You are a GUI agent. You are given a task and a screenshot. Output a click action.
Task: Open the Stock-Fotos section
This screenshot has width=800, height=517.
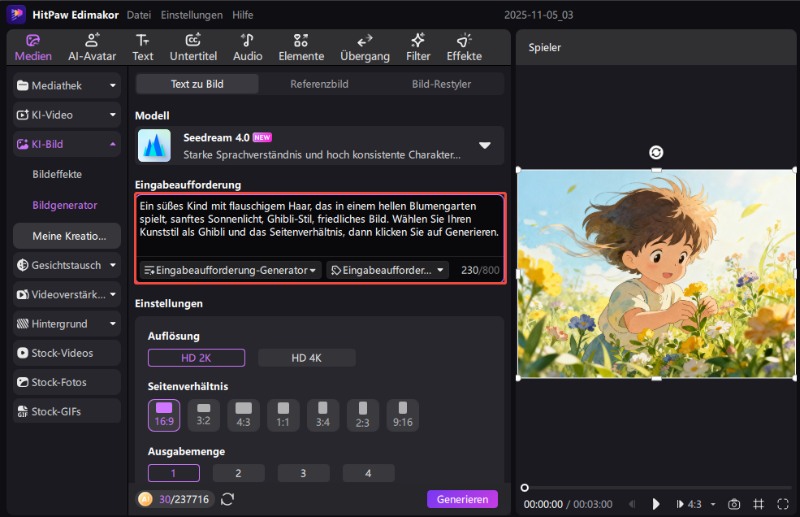click(x=67, y=382)
